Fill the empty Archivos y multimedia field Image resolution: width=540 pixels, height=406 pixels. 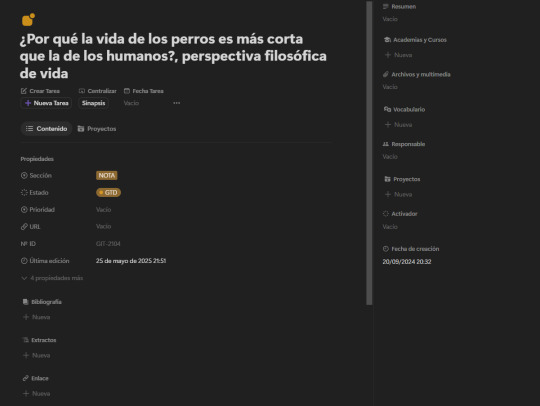tap(390, 87)
